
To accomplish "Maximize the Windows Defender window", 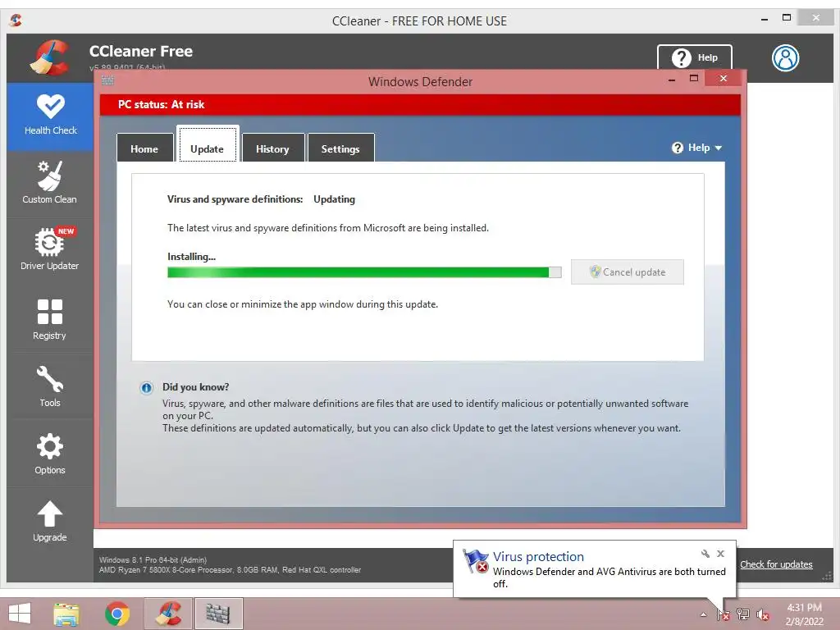I will (x=694, y=79).
